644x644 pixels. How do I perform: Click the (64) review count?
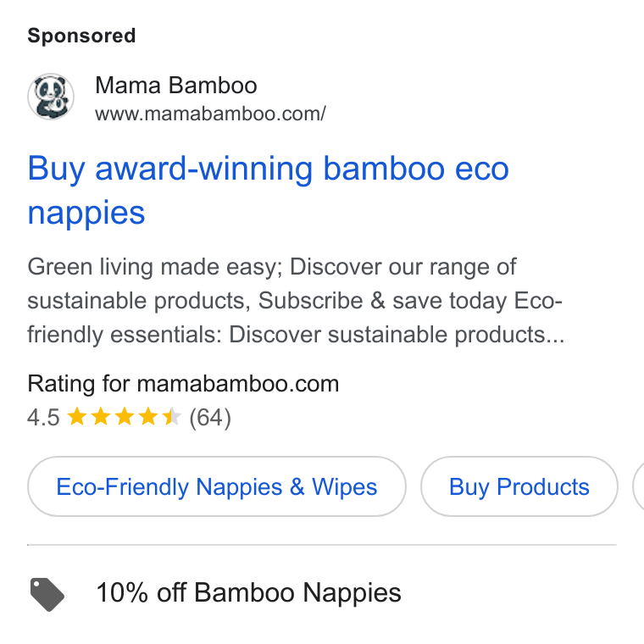point(210,418)
